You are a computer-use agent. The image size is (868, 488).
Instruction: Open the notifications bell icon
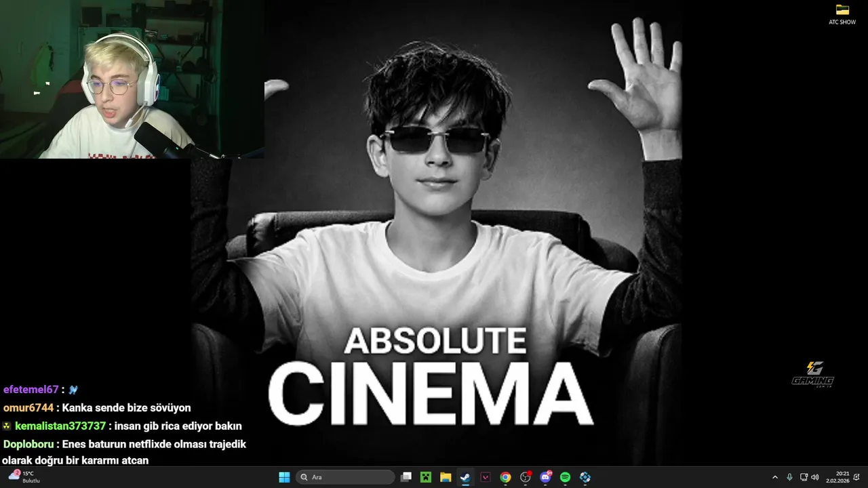click(857, 477)
